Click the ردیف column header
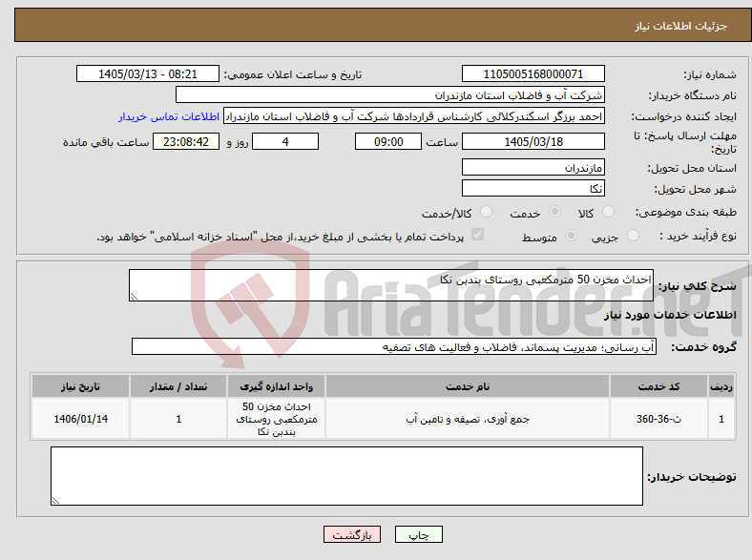Viewport: 752px width, 560px height. pos(721,386)
